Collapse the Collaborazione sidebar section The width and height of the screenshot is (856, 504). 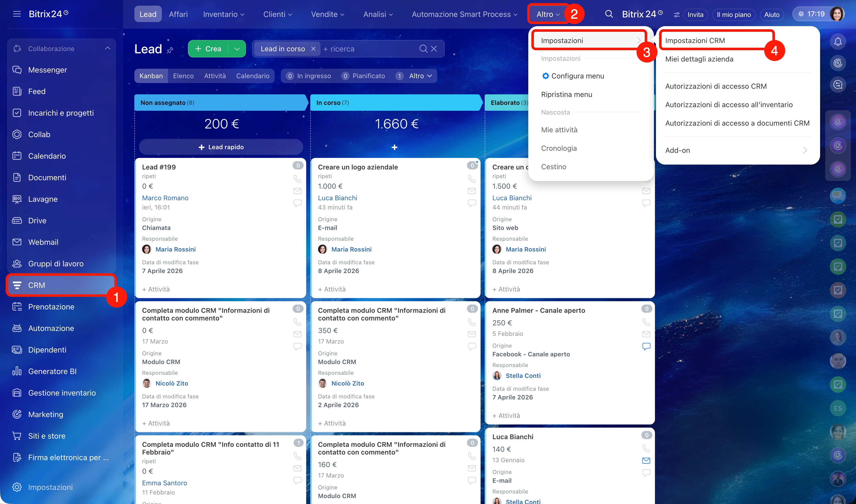coord(108,48)
